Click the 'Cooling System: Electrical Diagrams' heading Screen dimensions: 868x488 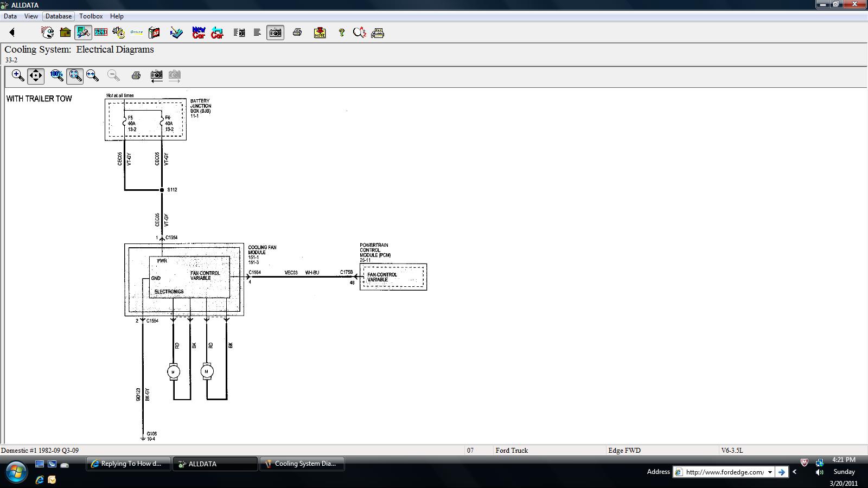click(79, 49)
